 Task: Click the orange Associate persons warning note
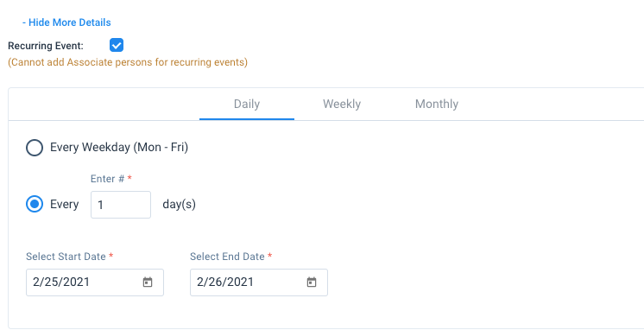(x=128, y=62)
